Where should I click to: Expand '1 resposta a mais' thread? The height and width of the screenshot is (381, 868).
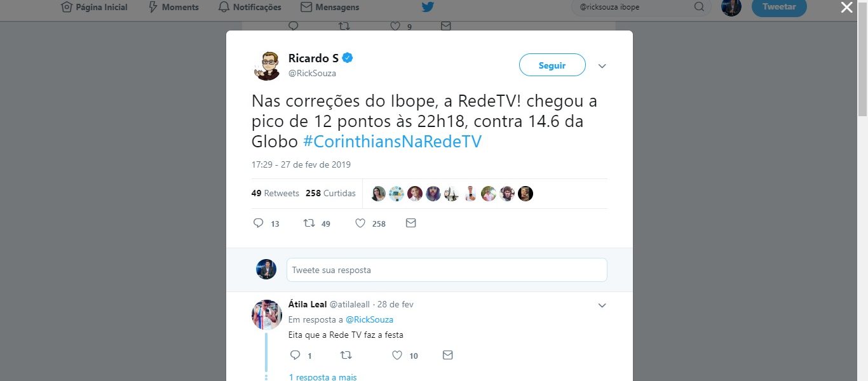323,377
